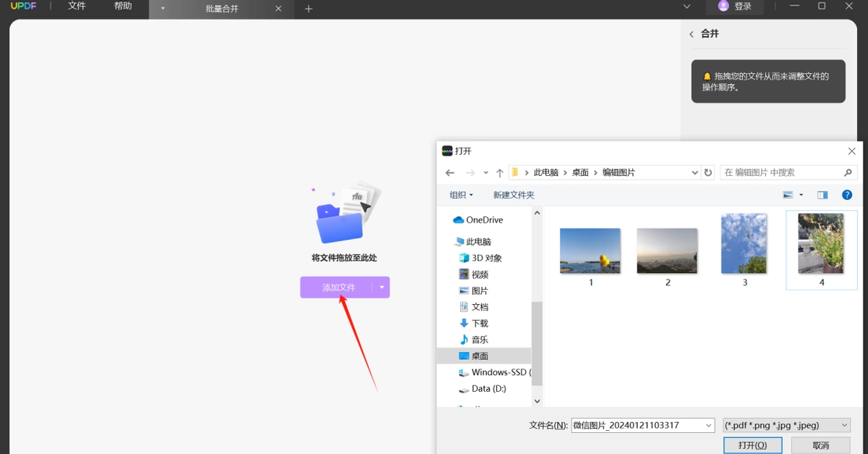Click the 打开(O) button
This screenshot has width=868, height=454.
pos(752,445)
